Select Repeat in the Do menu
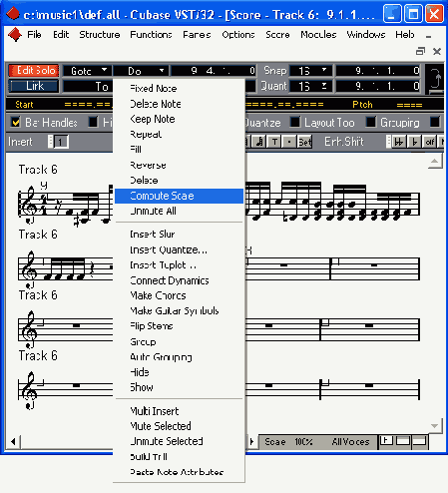The width and height of the screenshot is (448, 493). (179, 135)
